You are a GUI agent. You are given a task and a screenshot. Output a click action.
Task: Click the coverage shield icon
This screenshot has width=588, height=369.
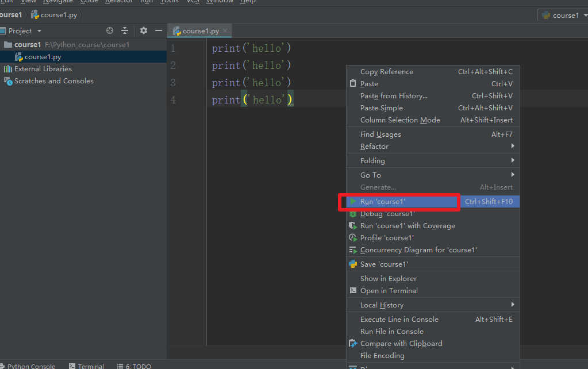pos(353,226)
